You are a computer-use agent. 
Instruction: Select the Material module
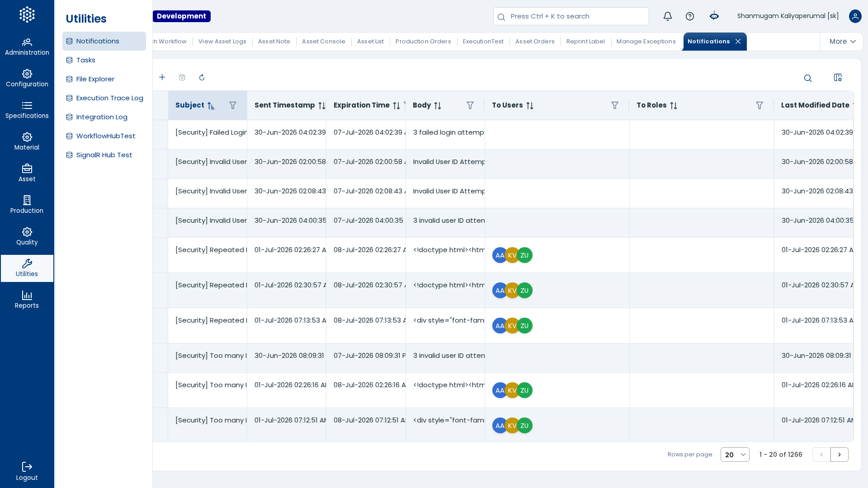click(27, 142)
